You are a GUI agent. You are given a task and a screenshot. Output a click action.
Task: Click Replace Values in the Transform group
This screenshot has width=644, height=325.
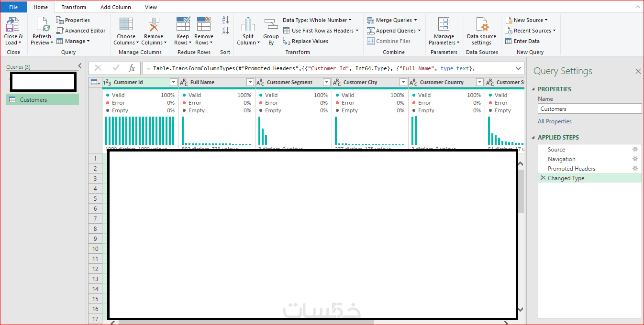306,41
